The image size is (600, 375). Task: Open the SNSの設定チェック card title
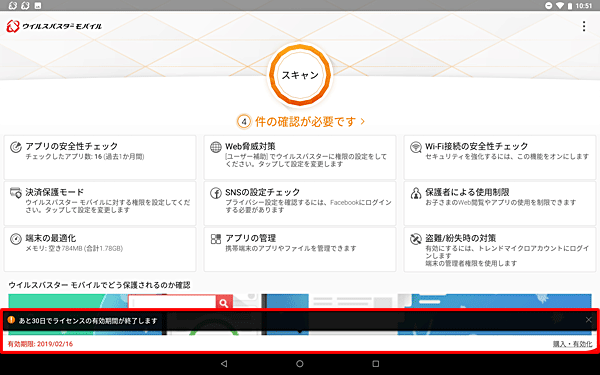[x=262, y=192]
